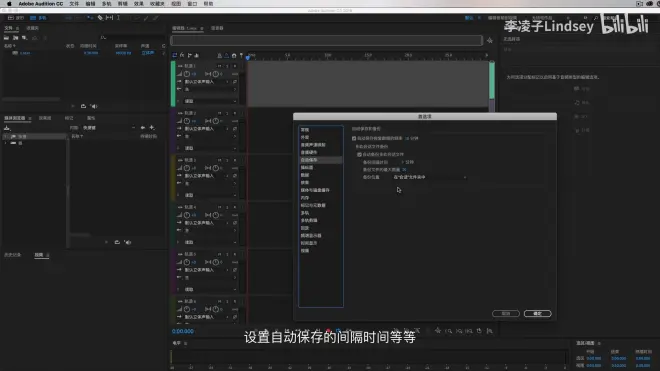The image size is (660, 371).
Task: Show Inputs/Outputs section in multitrack editor
Action: [175, 55]
